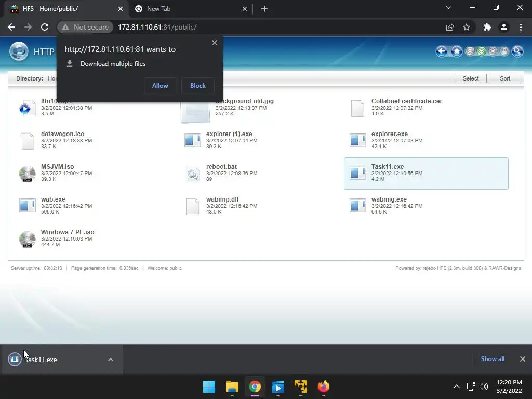This screenshot has height=399, width=532.
Task: Click Show all downloads
Action: (493, 359)
